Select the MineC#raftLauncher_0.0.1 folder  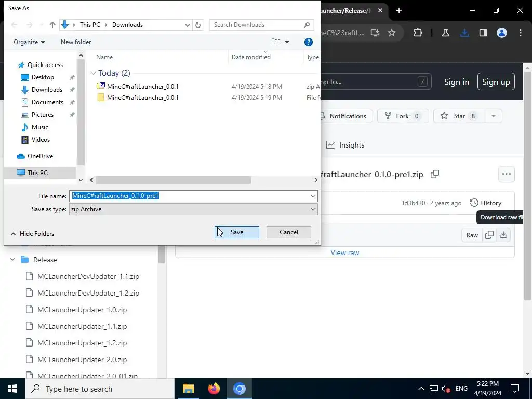click(x=142, y=97)
